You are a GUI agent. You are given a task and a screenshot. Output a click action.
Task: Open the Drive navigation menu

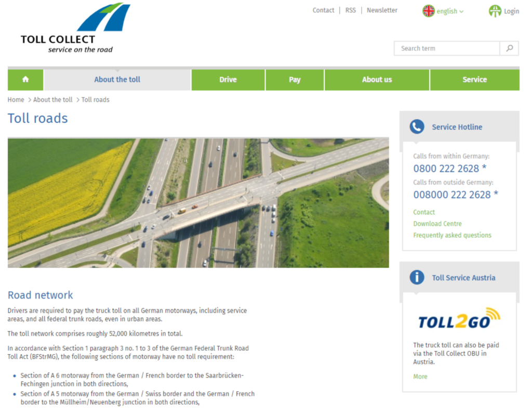pyautogui.click(x=228, y=80)
